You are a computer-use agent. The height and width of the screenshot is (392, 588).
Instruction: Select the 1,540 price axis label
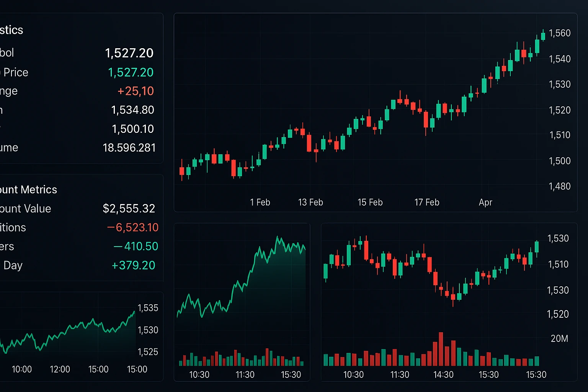point(560,59)
